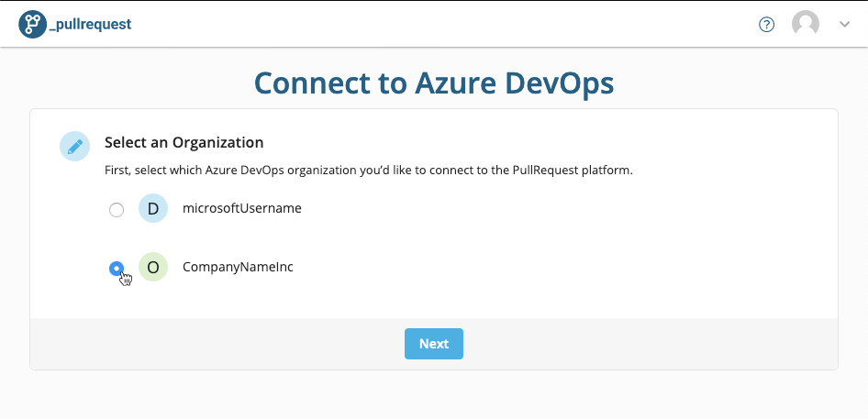The image size is (868, 419).
Task: Click the user avatar icon
Action: pos(806,25)
